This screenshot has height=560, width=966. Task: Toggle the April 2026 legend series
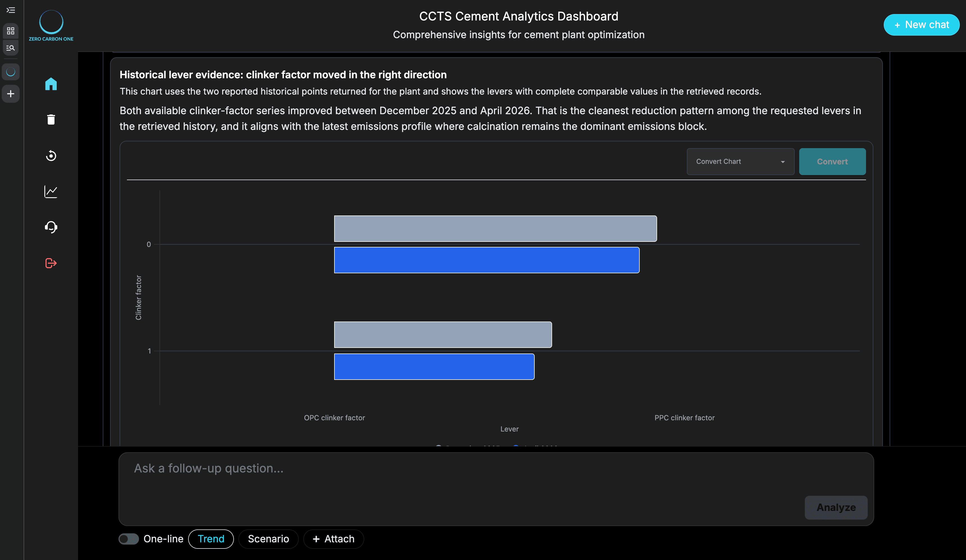coord(537,446)
